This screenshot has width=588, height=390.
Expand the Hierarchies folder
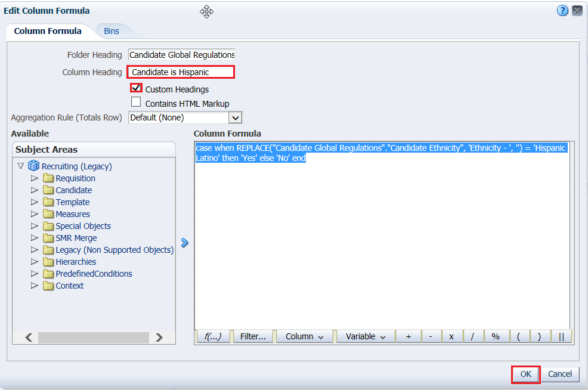35,261
